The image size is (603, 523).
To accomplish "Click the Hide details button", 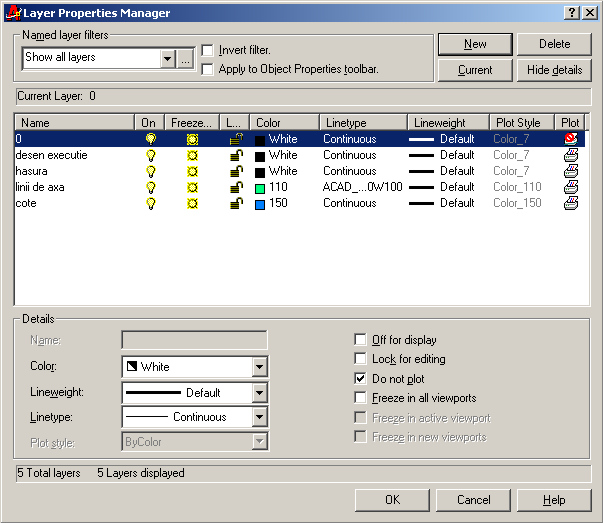I will click(554, 70).
